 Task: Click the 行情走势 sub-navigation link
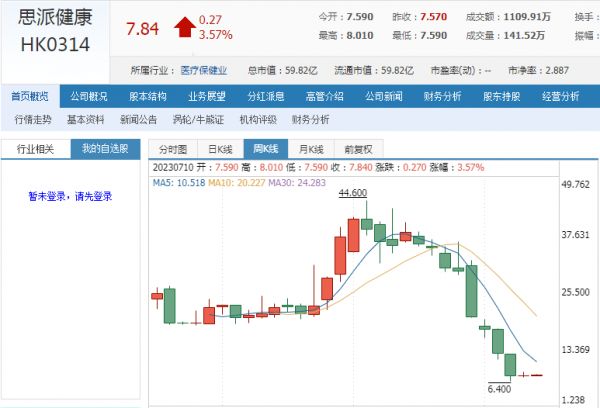(33, 119)
